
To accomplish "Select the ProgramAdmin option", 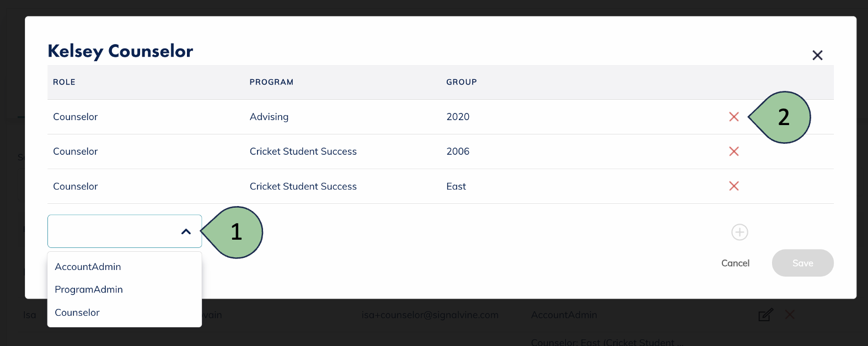I will [89, 290].
